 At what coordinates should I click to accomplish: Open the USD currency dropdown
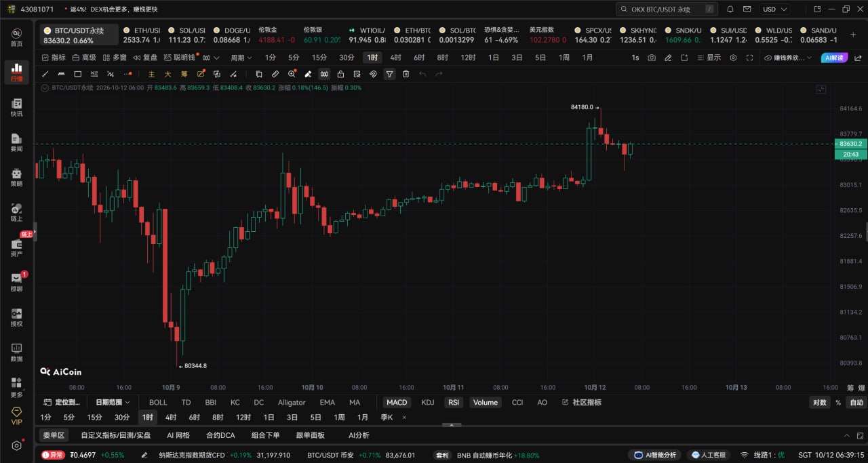[x=775, y=9]
